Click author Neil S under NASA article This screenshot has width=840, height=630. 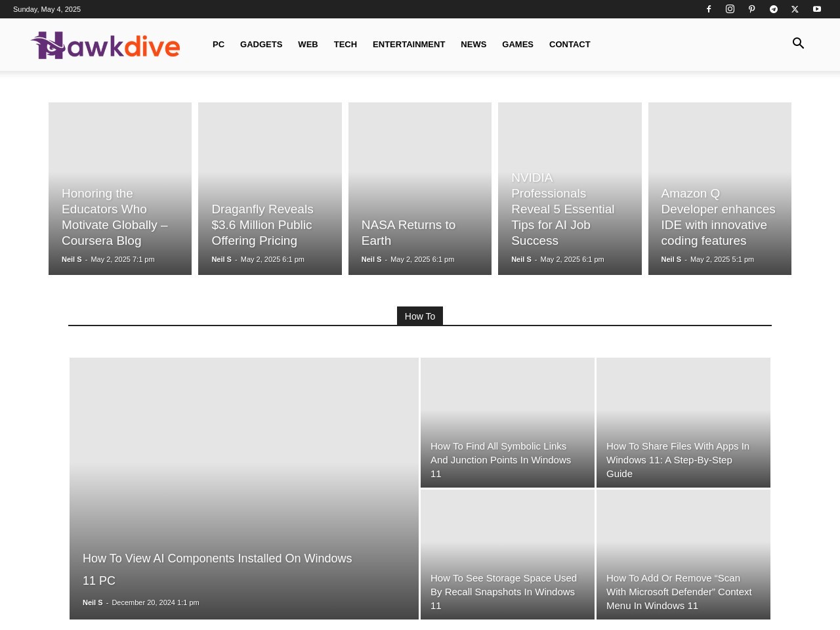pos(371,259)
